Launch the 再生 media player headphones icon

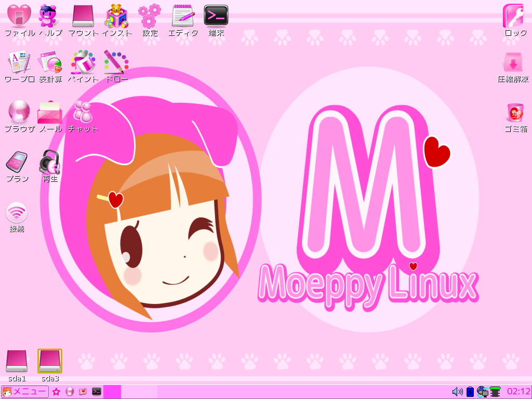(50, 162)
